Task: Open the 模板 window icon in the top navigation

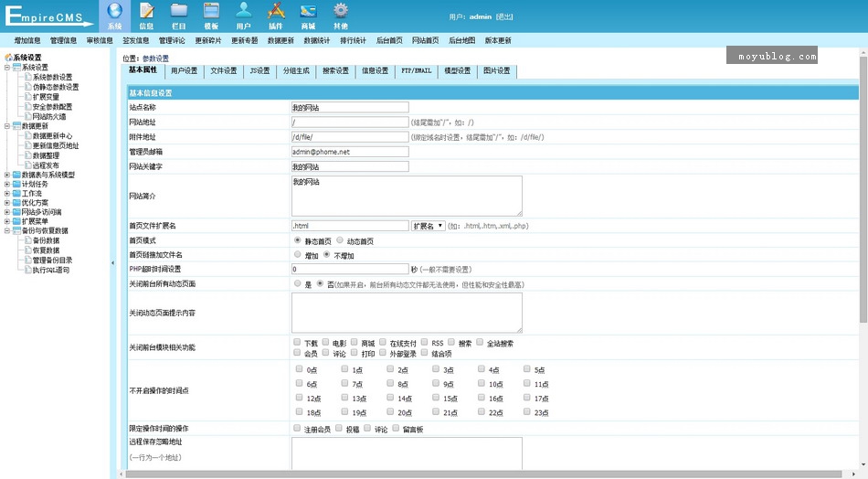Action: pyautogui.click(x=211, y=11)
